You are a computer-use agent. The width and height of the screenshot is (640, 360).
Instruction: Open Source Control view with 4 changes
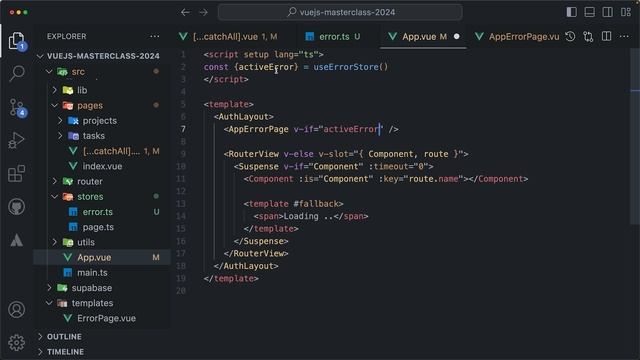point(16,107)
